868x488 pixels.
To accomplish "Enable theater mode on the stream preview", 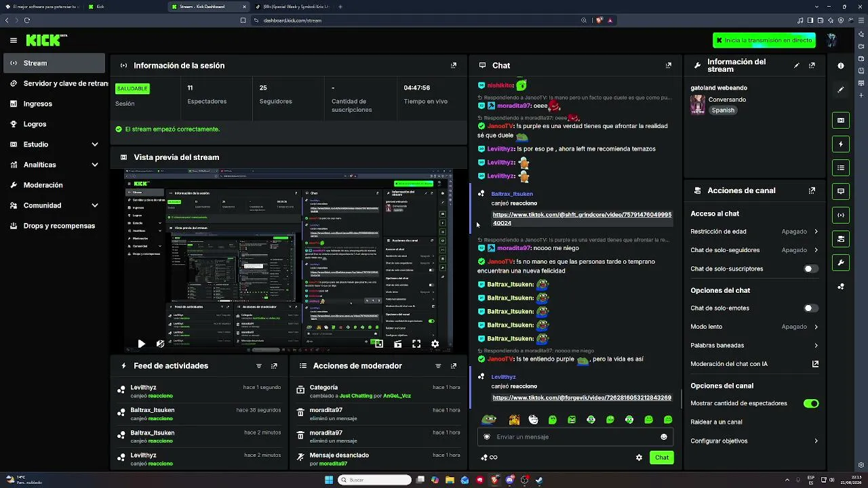I will [x=398, y=344].
